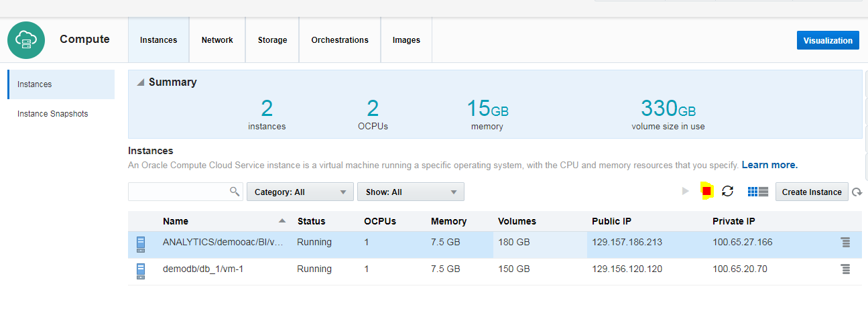Follow the Learn more link
The image size is (868, 325).
coord(769,165)
